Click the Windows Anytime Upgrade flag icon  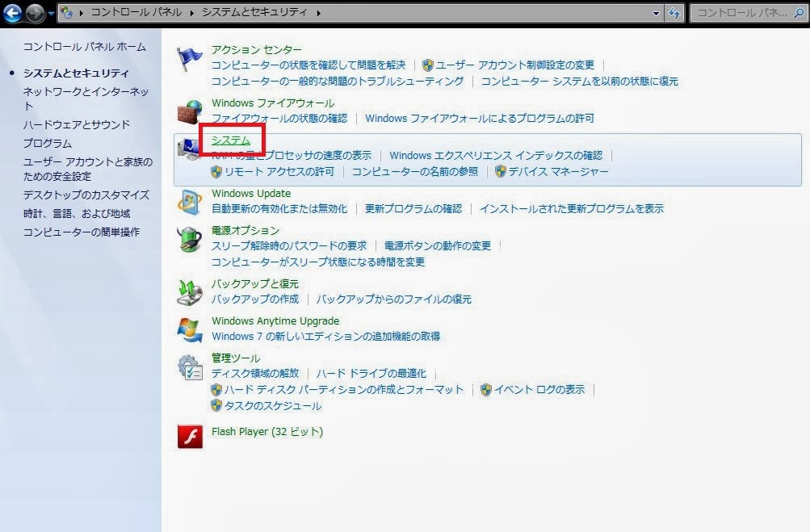[x=190, y=330]
